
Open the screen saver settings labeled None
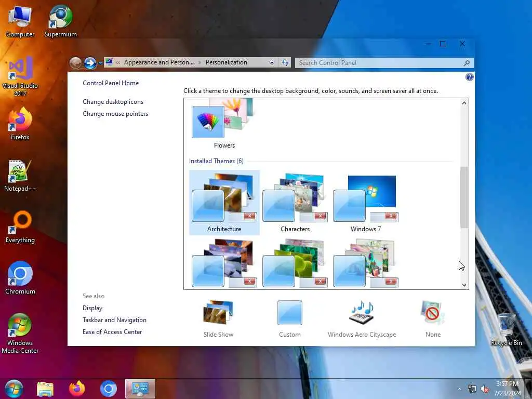pos(433,318)
